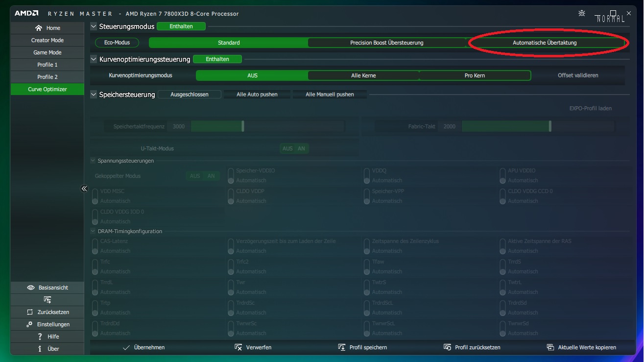
Task: Toggle the CAS-Latenz switch
Action: (x=95, y=246)
